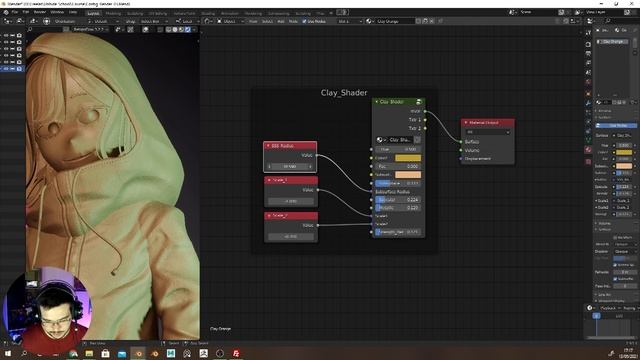Switch to the Layout workspace tab
The width and height of the screenshot is (640, 360).
(93, 13)
